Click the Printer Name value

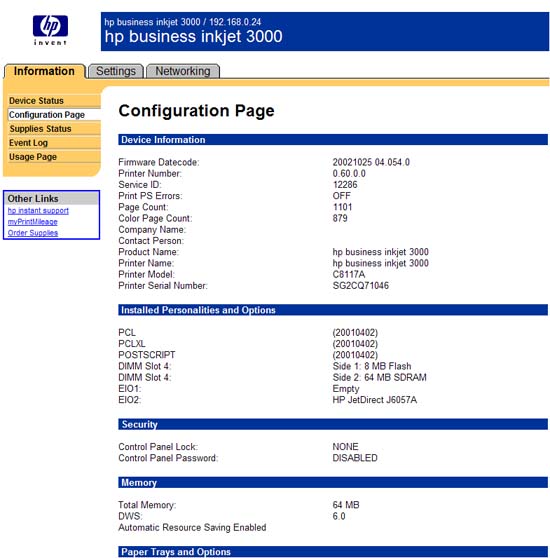[380, 263]
